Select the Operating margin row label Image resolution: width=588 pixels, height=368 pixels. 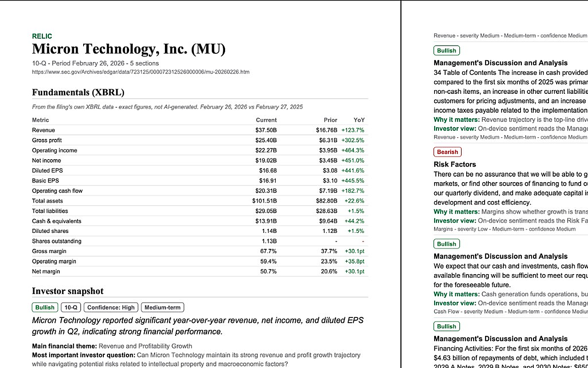coord(54,262)
